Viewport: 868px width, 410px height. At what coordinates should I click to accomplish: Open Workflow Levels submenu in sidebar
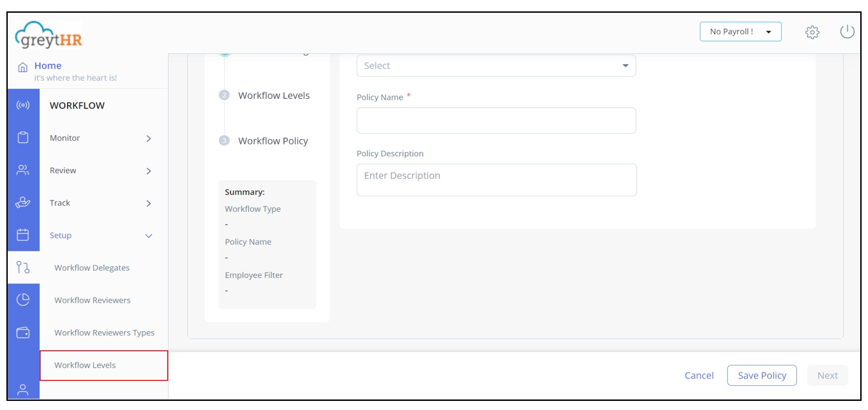point(104,365)
